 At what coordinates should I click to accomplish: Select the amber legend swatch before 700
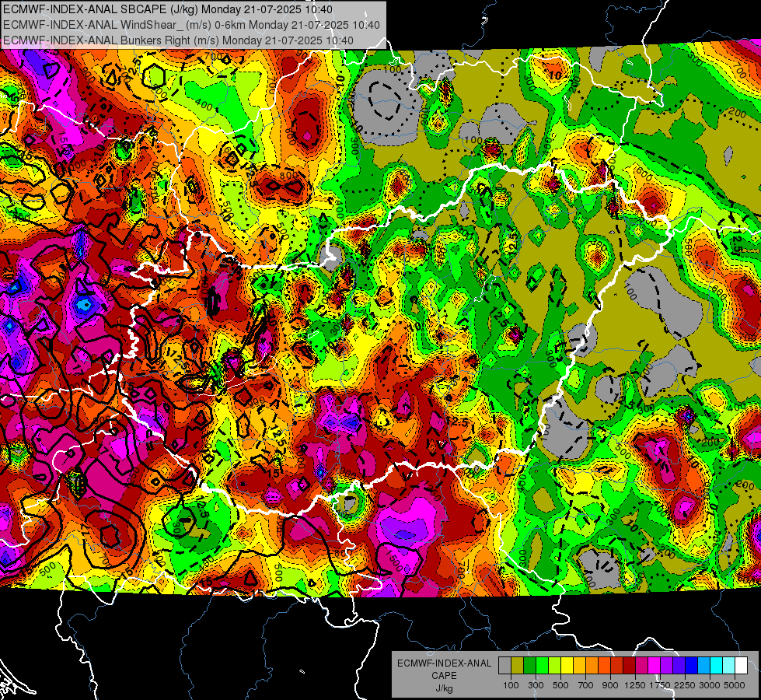(579, 666)
